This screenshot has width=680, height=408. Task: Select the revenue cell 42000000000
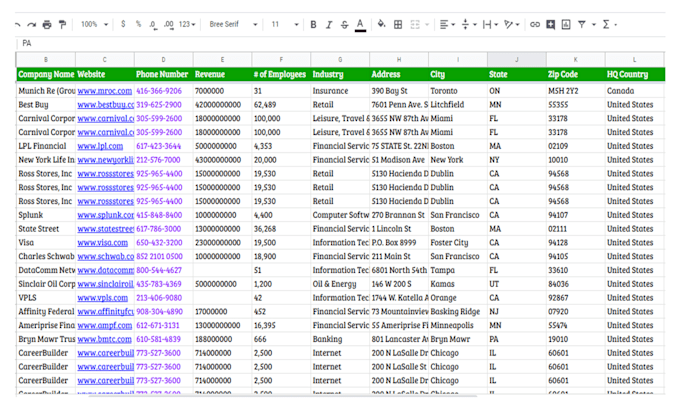pos(222,105)
